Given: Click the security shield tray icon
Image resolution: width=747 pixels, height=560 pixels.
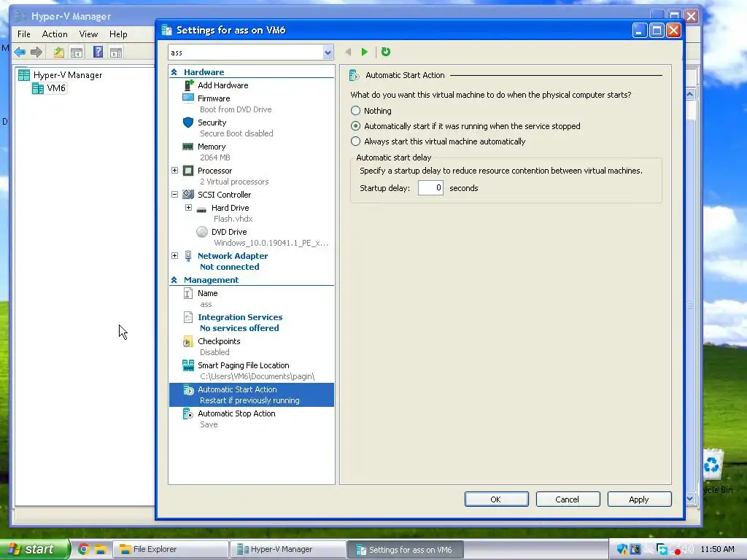Looking at the screenshot, I should [622, 550].
